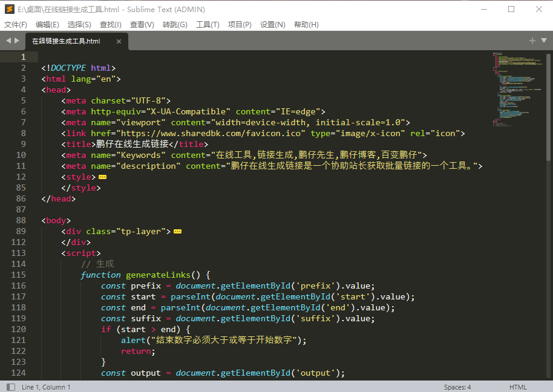553x392 pixels.
Task: Click charset "UTF-8" on line 5
Action: click(x=148, y=101)
